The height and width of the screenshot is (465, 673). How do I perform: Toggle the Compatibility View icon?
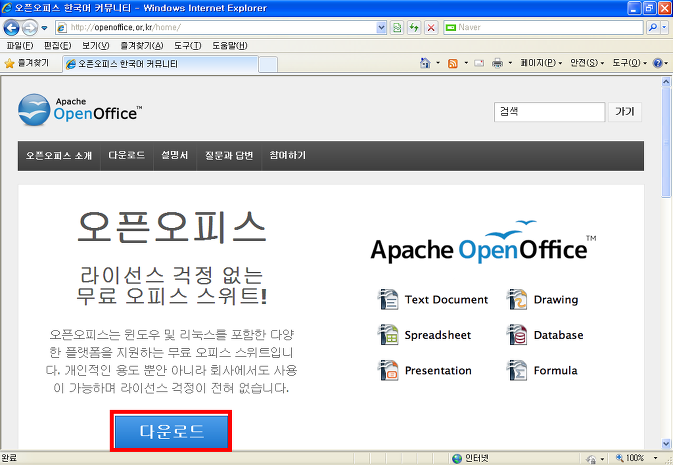(397, 28)
